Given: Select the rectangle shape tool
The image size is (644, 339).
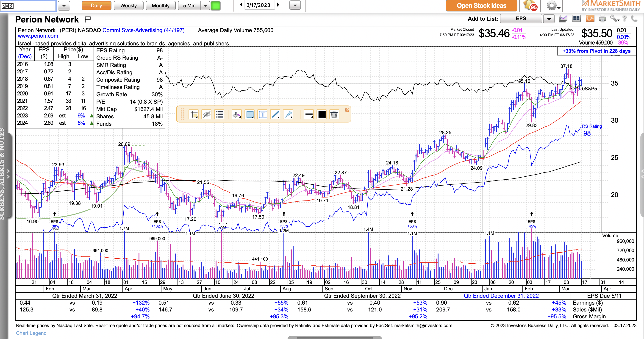Looking at the screenshot, I should 250,114.
